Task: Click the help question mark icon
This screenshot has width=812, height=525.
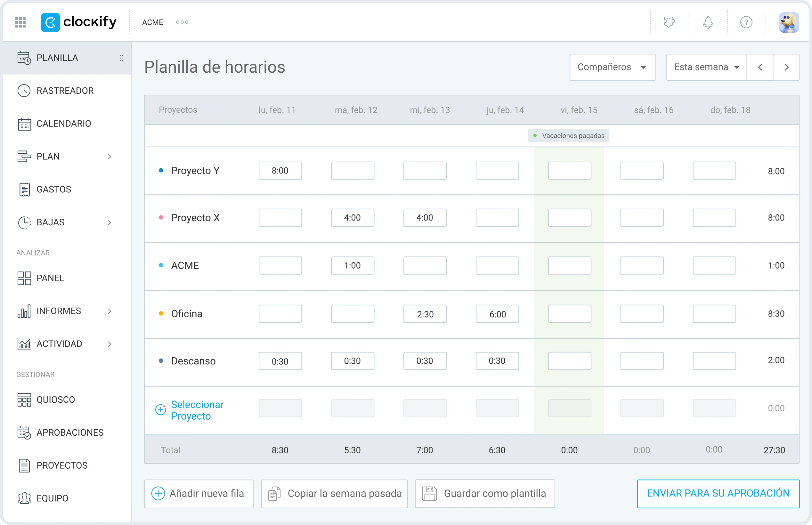Action: point(746,22)
